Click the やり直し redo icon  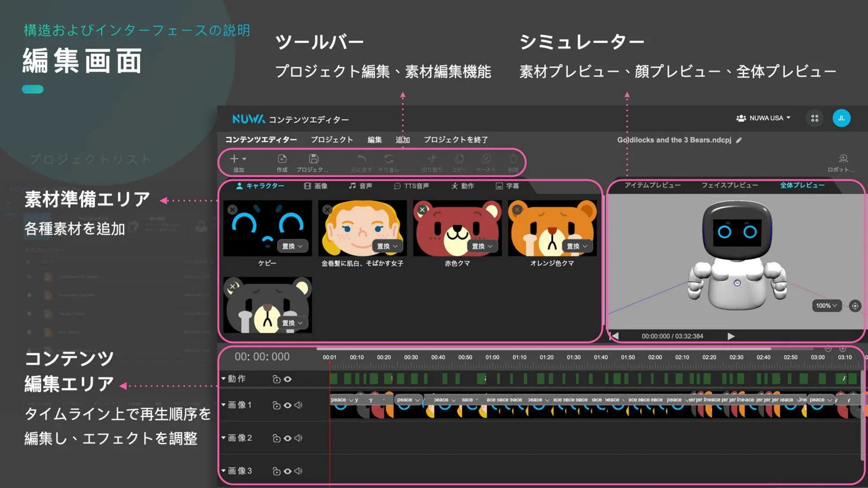388,159
